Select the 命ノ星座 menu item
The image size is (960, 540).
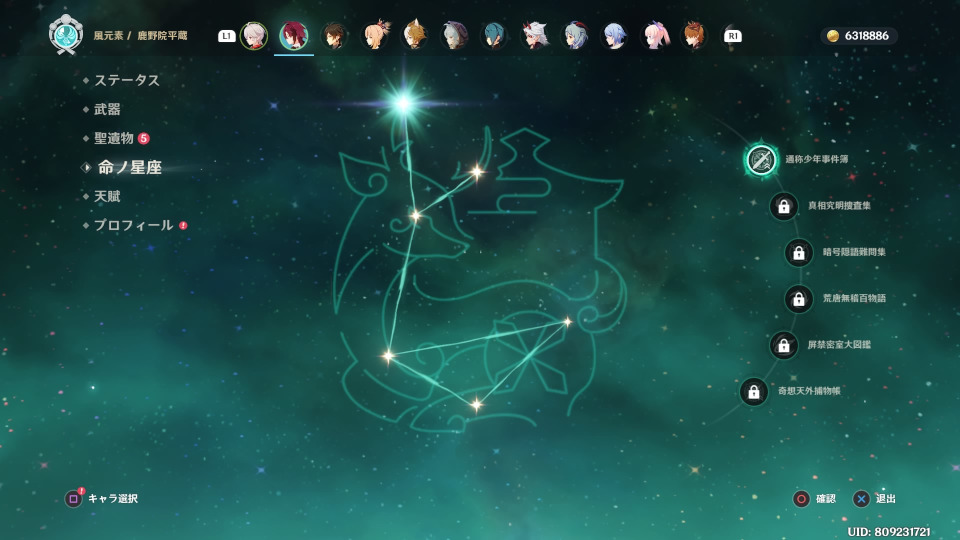[x=129, y=167]
